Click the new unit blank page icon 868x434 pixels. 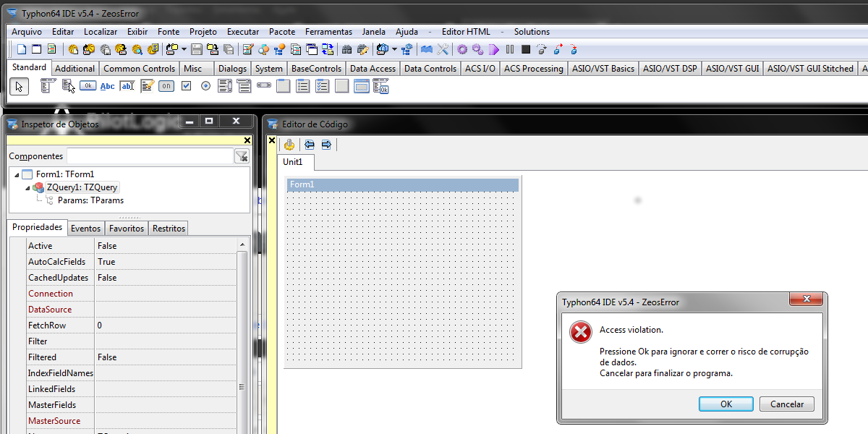21,49
